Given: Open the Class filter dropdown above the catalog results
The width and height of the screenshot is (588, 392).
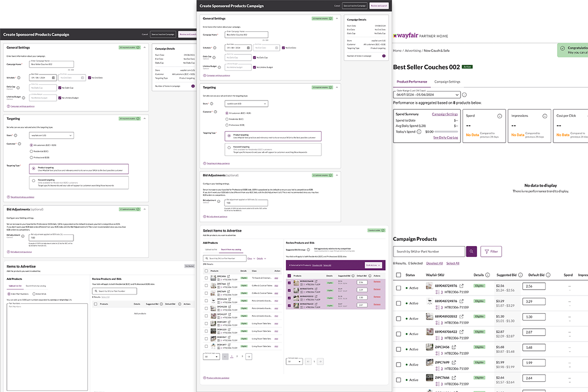Looking at the screenshot, I should click(250, 258).
